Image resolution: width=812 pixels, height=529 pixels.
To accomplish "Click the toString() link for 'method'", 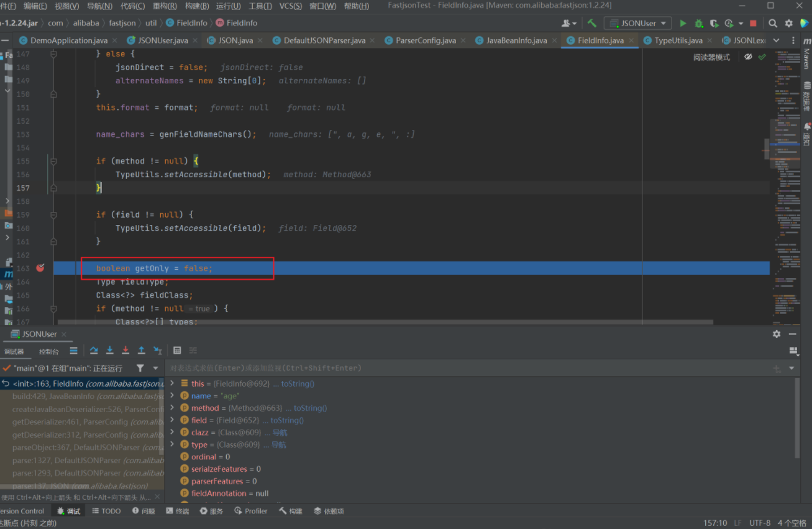I will (310, 408).
